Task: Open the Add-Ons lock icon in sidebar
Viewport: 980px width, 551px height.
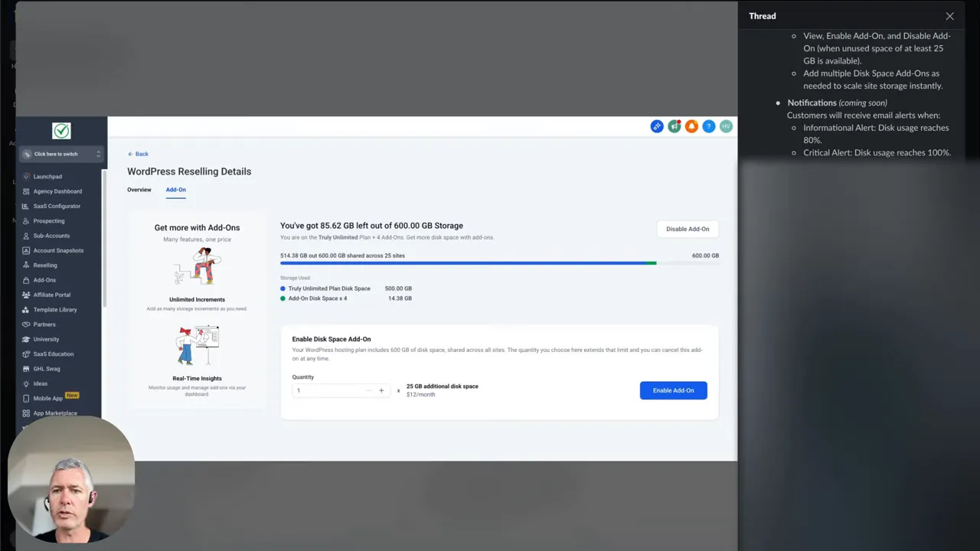Action: (x=26, y=280)
